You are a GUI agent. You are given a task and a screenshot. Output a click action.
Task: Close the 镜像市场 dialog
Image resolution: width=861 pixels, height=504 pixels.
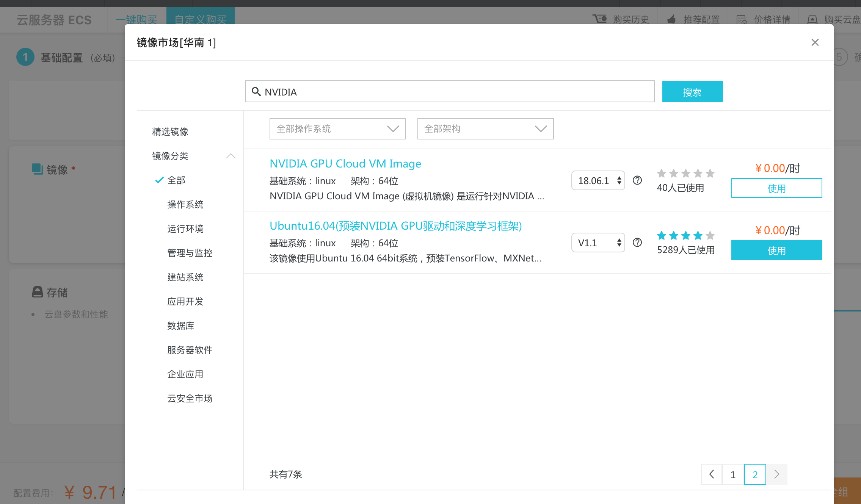(x=815, y=42)
